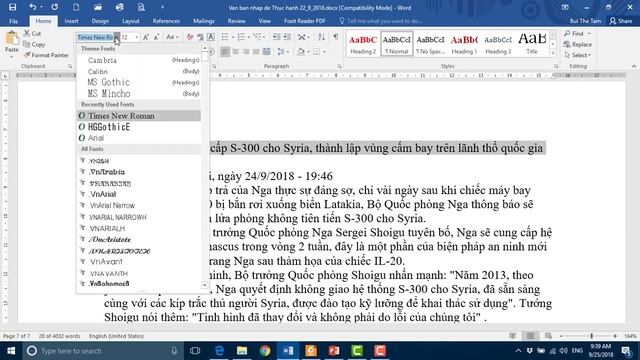Toggle Show/Hide paragraph marks
Viewport: 640px width, 360px height.
click(336, 37)
